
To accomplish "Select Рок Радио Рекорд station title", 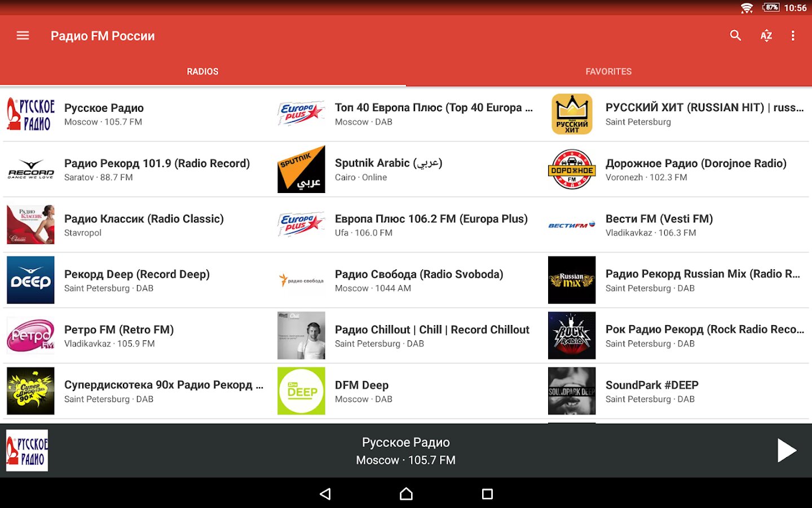I will [x=705, y=329].
